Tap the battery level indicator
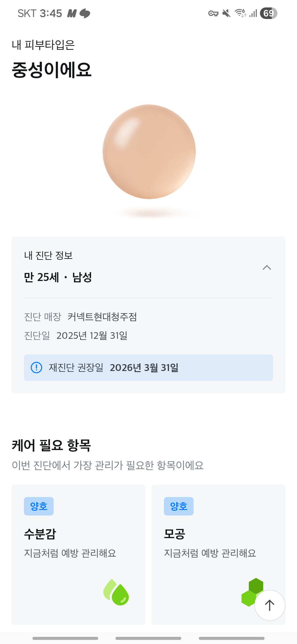297x644 pixels. (x=268, y=13)
